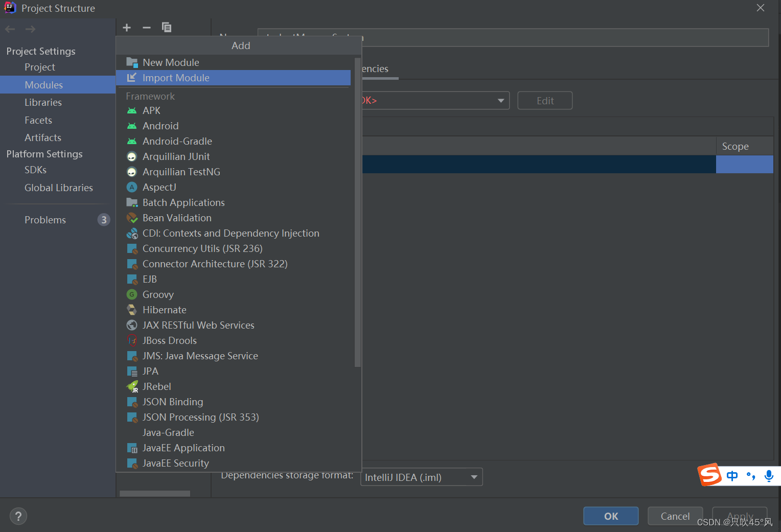Select Connector Architecture (JSR 322)

point(233,264)
